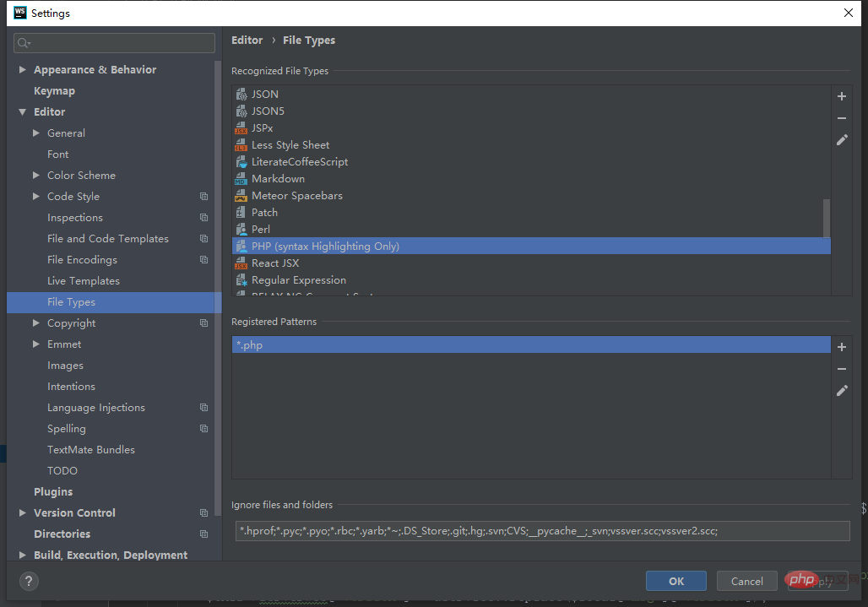868x607 pixels.
Task: Click the Perl file type icon
Action: coord(241,229)
